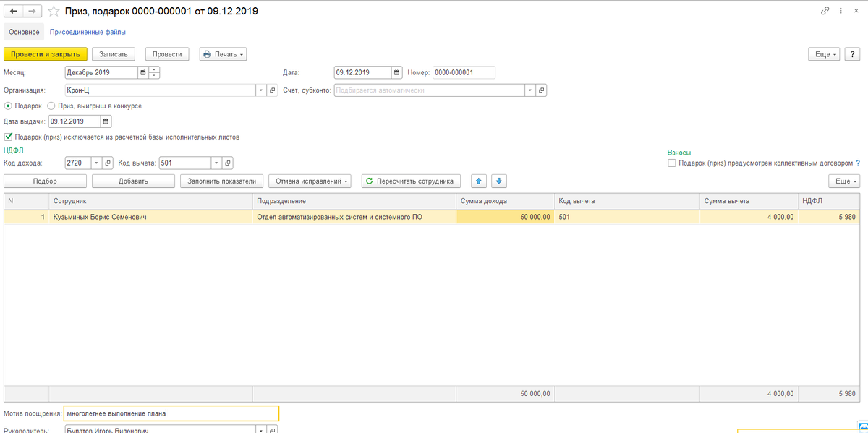This screenshot has width=868, height=433.
Task: Open the vertical dots window menu
Action: 841,12
